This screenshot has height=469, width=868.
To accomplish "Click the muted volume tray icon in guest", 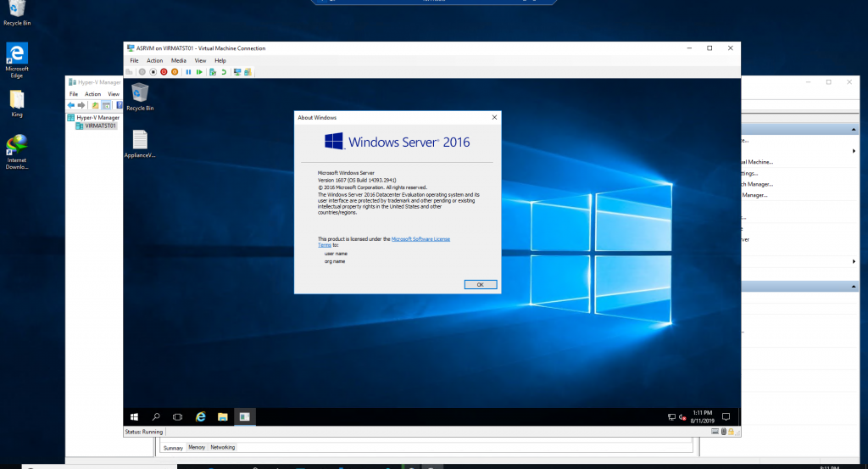I will [x=682, y=417].
